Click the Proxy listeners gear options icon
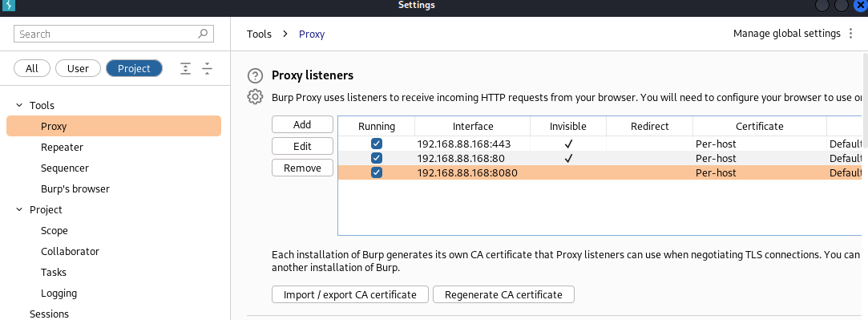The image size is (868, 320). (255, 96)
